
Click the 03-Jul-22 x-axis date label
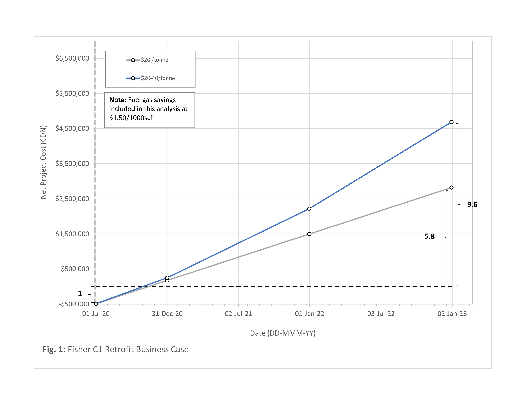381,314
